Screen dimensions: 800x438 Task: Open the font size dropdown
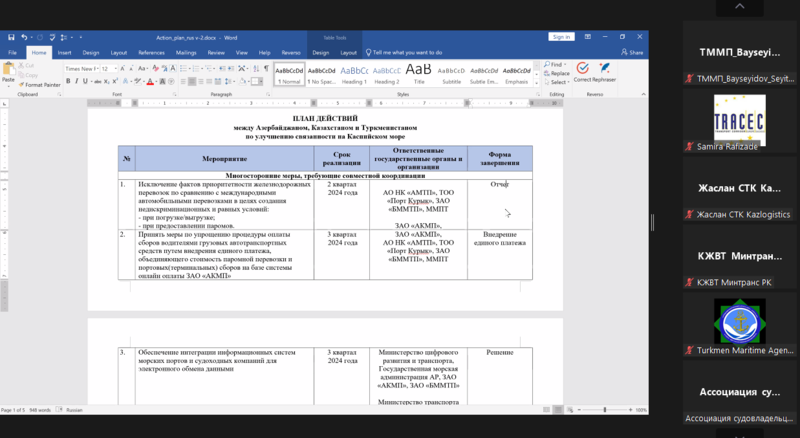click(116, 68)
